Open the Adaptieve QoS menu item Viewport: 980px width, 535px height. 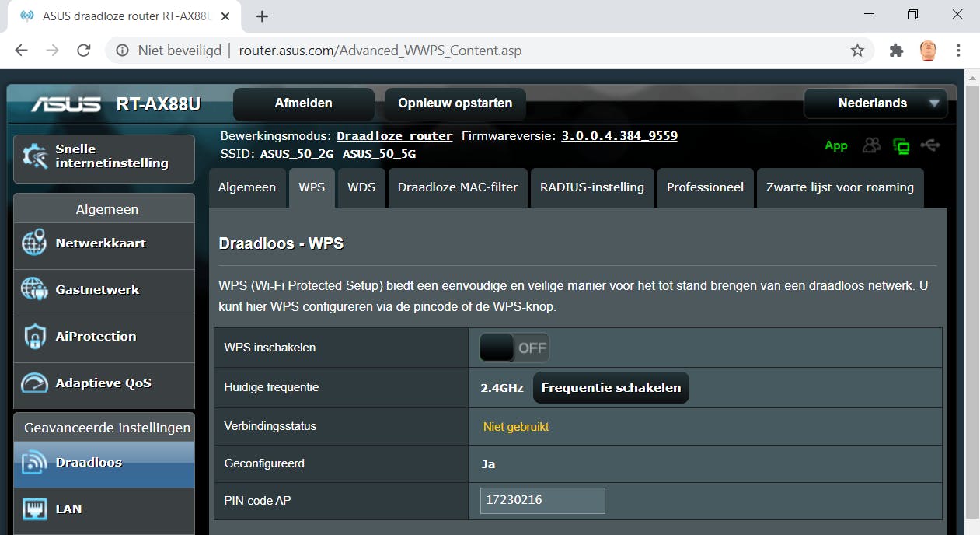pyautogui.click(x=104, y=386)
